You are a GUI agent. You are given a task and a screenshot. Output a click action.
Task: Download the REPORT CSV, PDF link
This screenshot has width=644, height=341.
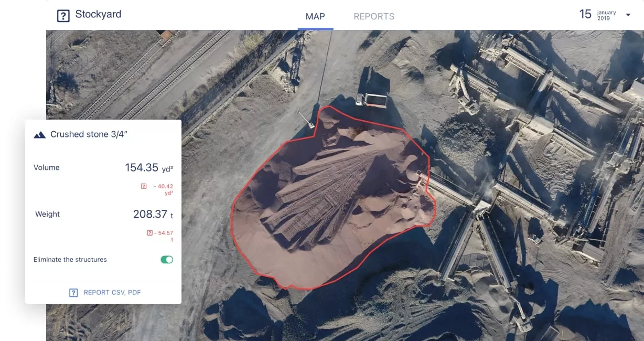click(112, 293)
